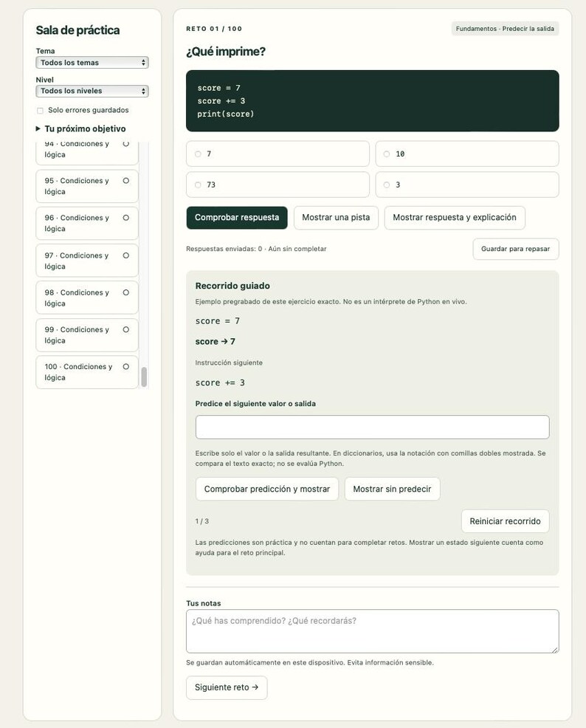Open the Tema dropdown 'Todos los temas'

(x=92, y=63)
